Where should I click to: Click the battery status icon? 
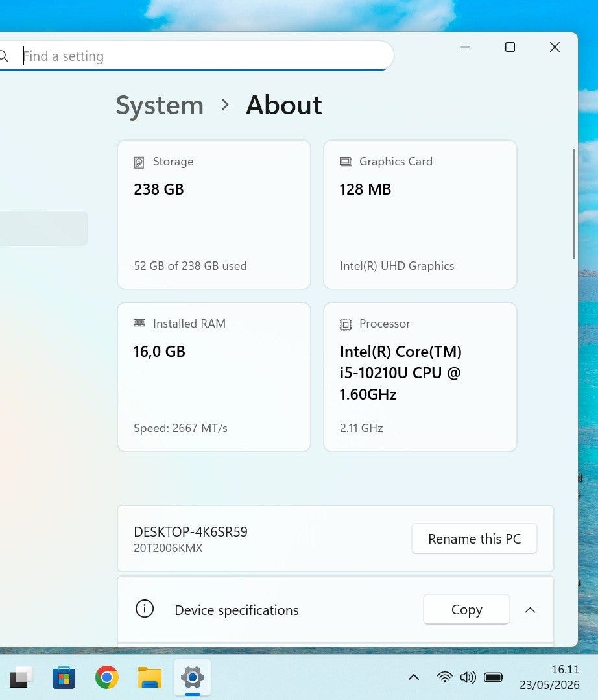point(494,678)
